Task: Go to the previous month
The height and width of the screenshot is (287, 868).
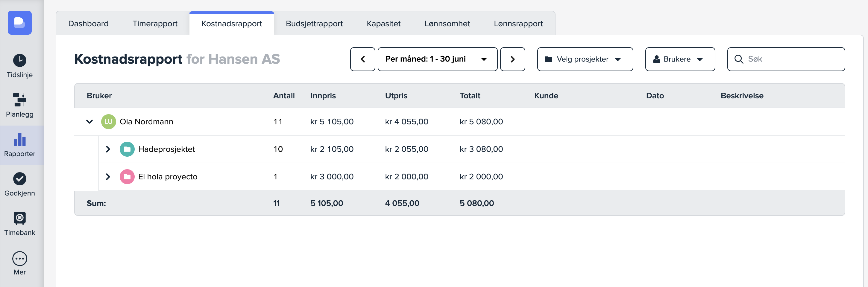Action: coord(362,59)
